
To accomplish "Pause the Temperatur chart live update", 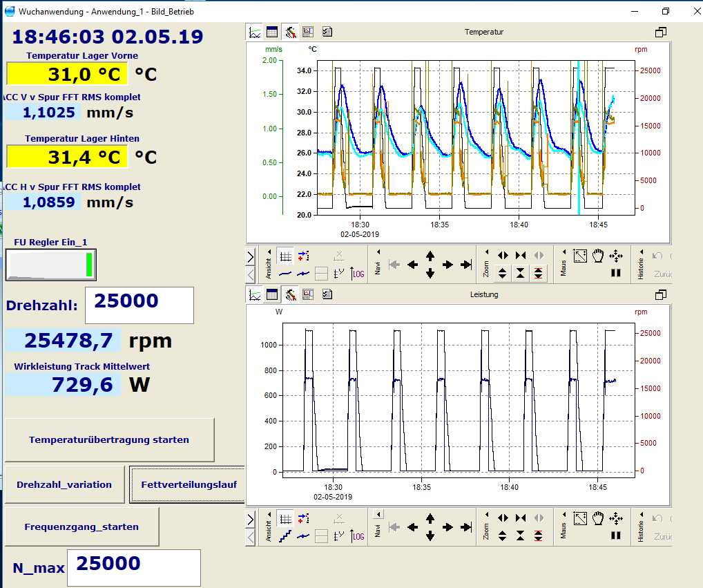I will 616,273.
